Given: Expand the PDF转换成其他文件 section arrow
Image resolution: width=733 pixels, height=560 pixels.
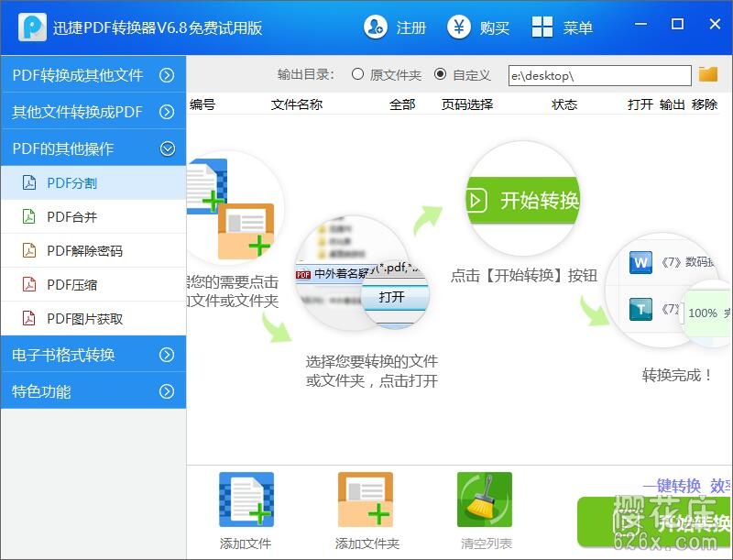Looking at the screenshot, I should click(167, 75).
